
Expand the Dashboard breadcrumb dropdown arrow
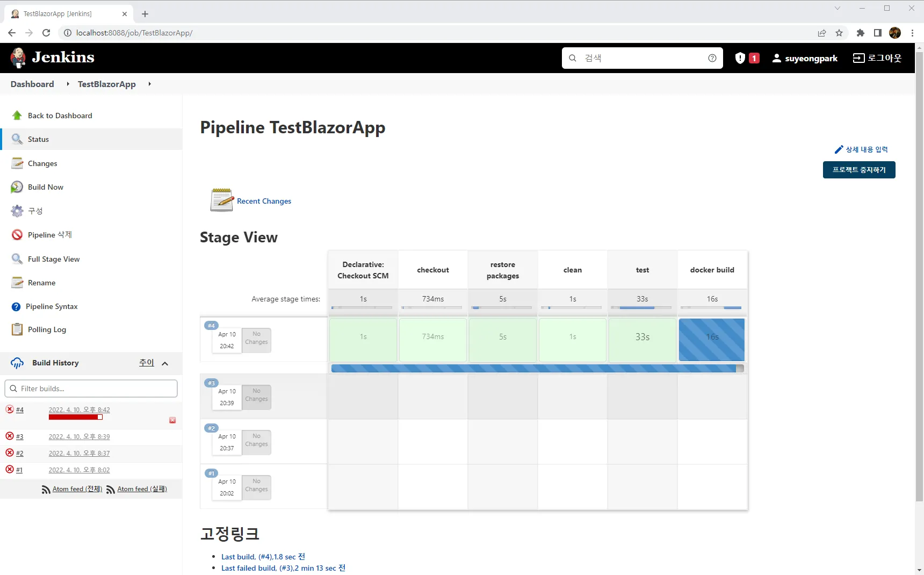pos(68,84)
